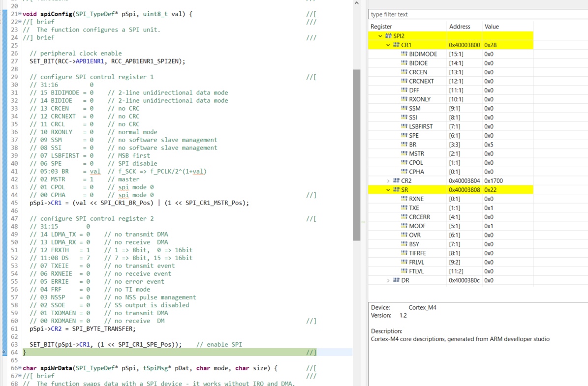This screenshot has width=588, height=386.
Task: Select the OVR bitfield icon
Action: [x=404, y=235]
